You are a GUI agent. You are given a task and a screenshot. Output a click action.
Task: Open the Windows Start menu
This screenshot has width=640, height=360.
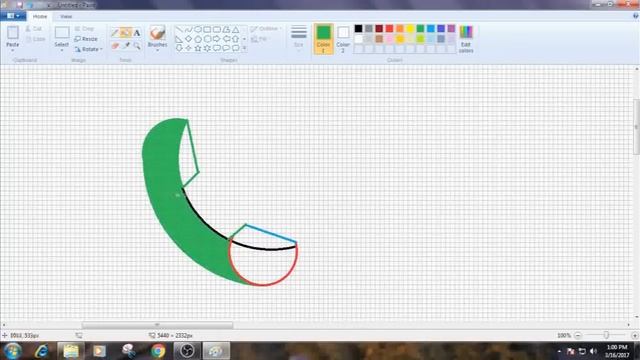point(13,351)
